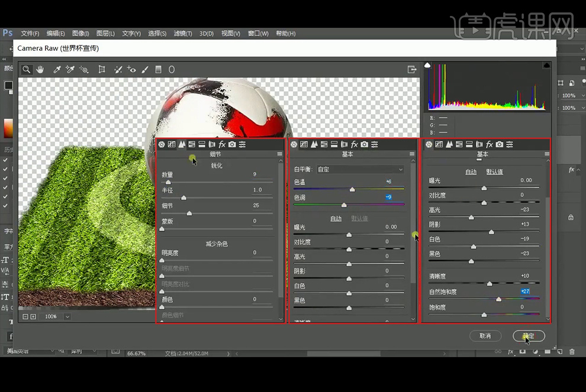Open the 滤镜(T) menu
The height and width of the screenshot is (392, 586).
coord(183,34)
